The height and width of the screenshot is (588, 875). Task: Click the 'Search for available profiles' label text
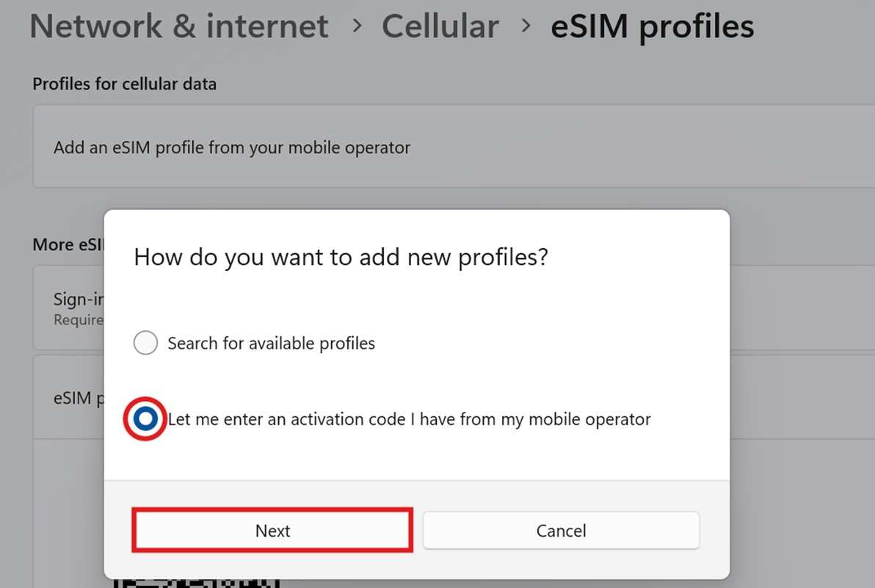pyautogui.click(x=271, y=343)
